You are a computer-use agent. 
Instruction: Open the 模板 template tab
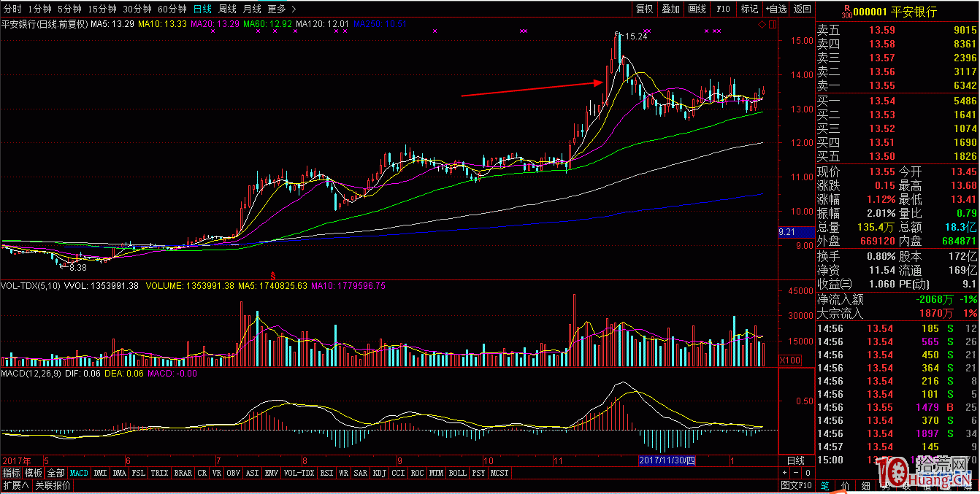pos(33,473)
